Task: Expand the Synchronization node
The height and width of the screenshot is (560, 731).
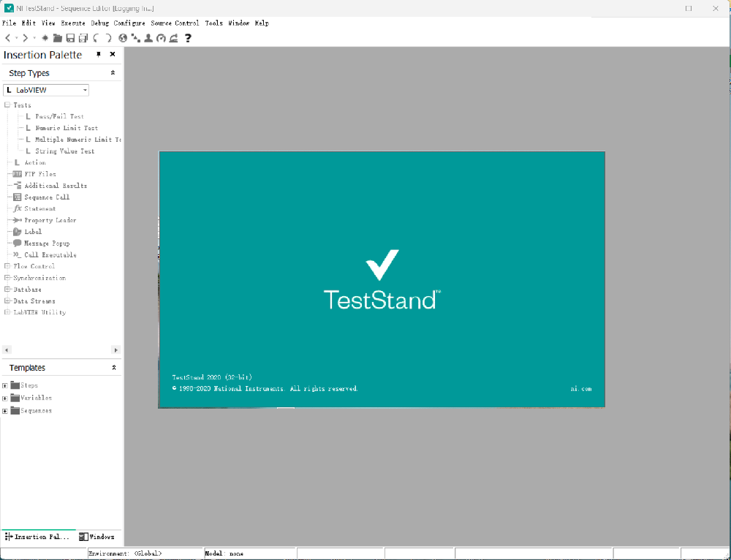Action: (7, 277)
